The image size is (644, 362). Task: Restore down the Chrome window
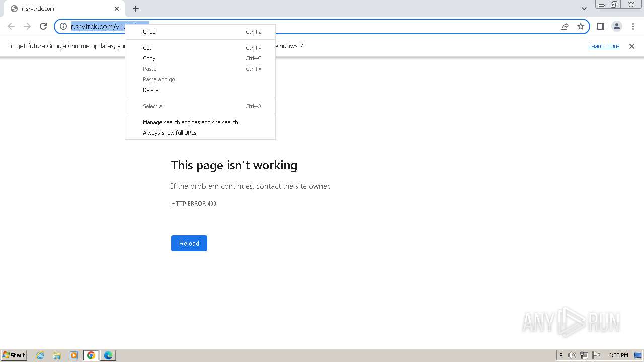(x=614, y=5)
